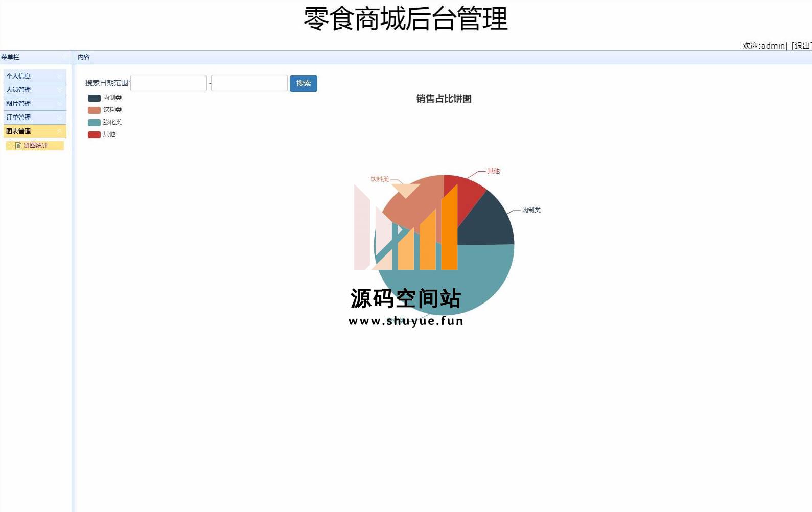This screenshot has height=512, width=812.
Task: Click the 搜索日期范围 label
Action: (x=107, y=83)
